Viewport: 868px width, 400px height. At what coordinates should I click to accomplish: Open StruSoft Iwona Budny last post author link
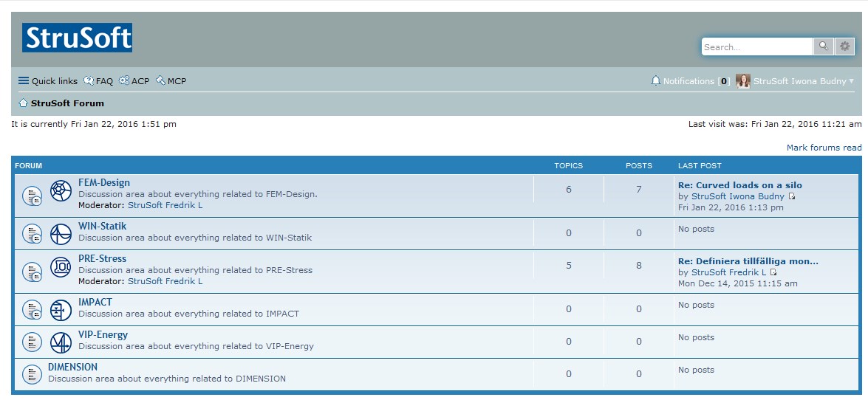[738, 196]
